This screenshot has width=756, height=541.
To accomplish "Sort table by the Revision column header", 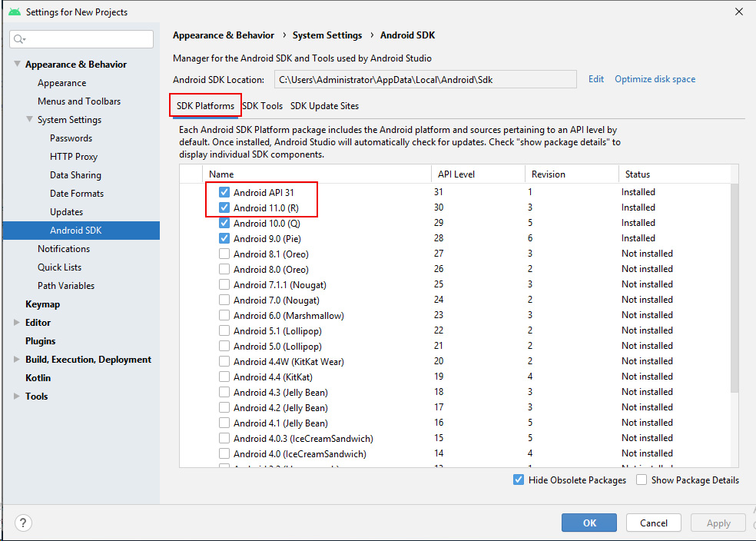I will [572, 174].
